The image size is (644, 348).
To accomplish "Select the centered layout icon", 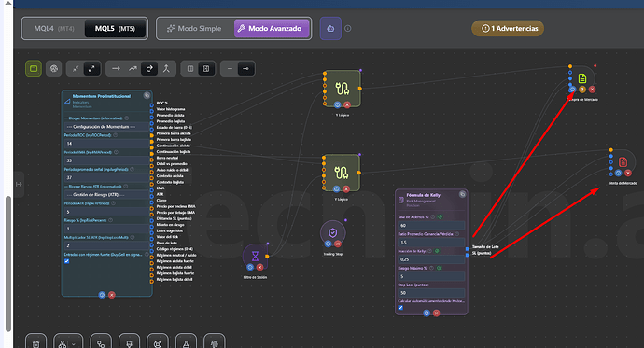I will pyautogui.click(x=206, y=68).
